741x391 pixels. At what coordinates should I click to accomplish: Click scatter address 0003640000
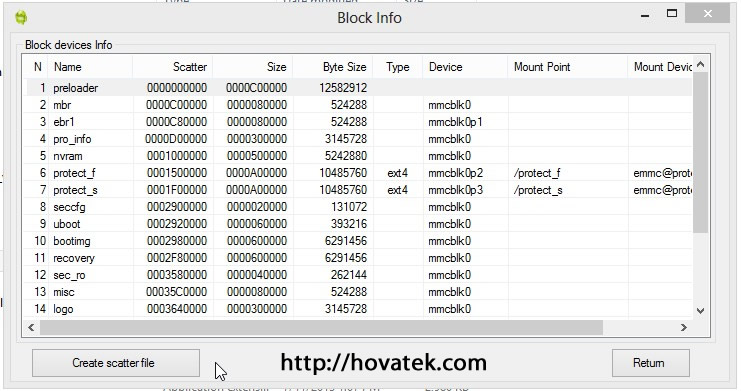[177, 309]
